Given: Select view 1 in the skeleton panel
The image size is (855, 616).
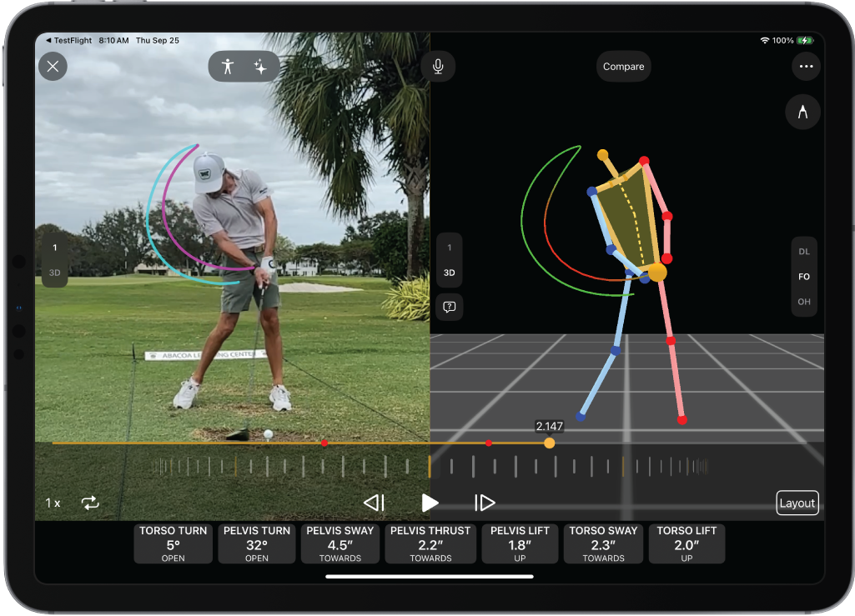Looking at the screenshot, I should 450,248.
